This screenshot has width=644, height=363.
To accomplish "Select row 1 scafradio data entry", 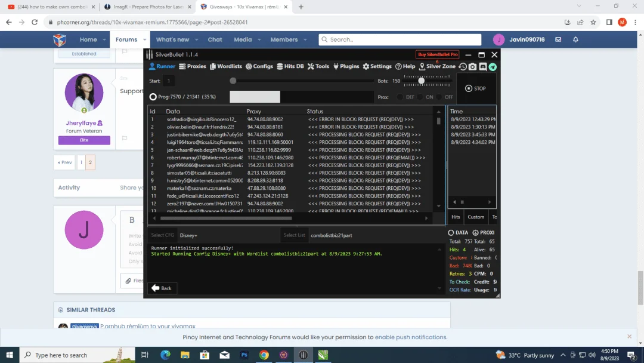I will (x=291, y=119).
